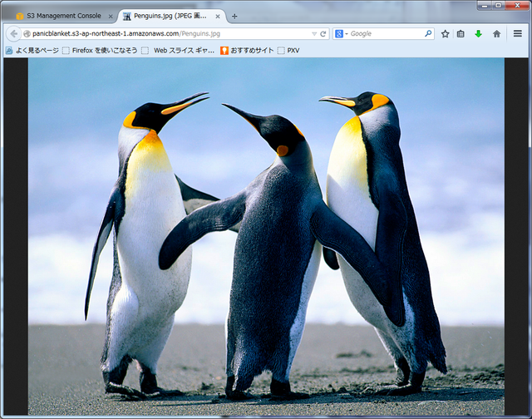Click the address bar URL field
532x419 pixels.
[171, 33]
